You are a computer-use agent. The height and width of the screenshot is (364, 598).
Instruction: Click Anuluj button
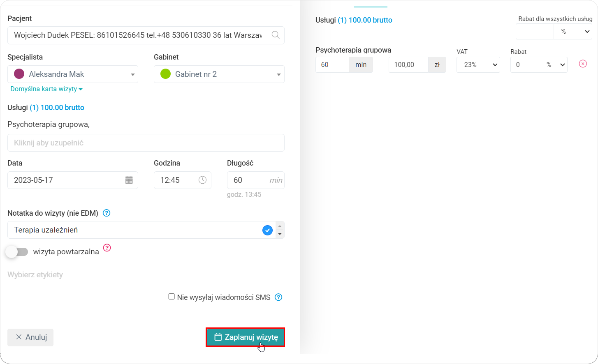coord(30,337)
